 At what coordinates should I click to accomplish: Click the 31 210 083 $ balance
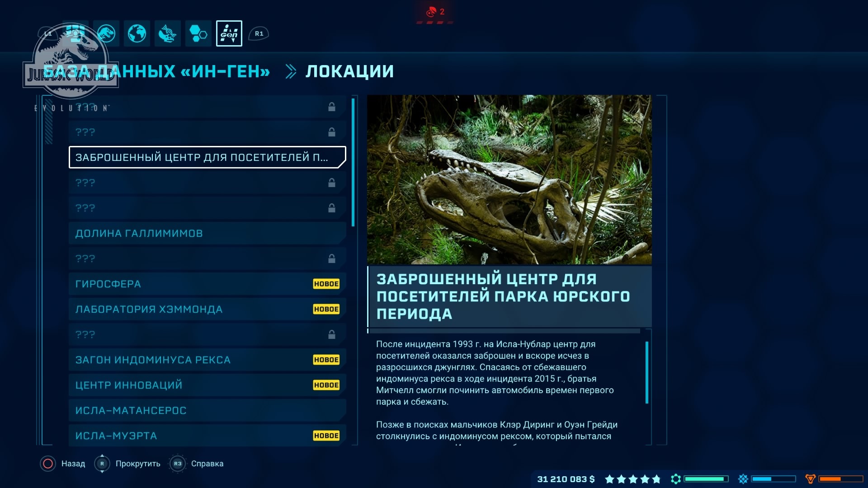[566, 479]
